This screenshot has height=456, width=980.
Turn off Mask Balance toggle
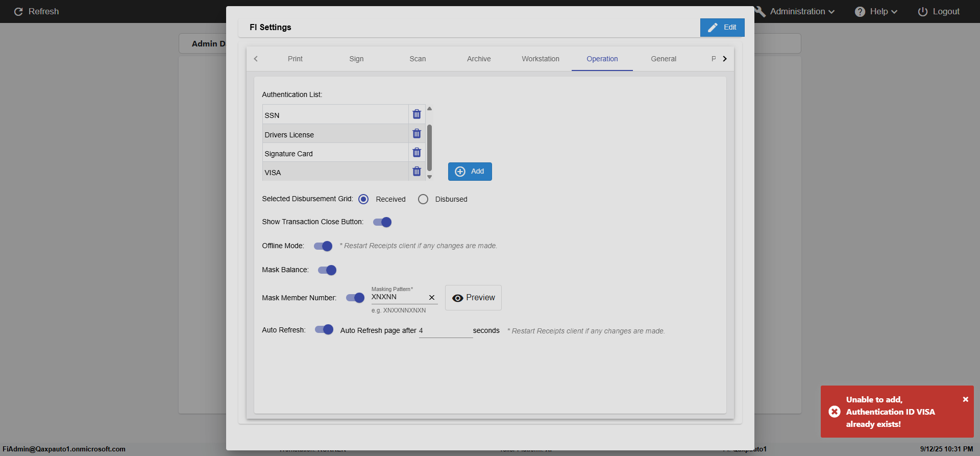click(x=327, y=270)
